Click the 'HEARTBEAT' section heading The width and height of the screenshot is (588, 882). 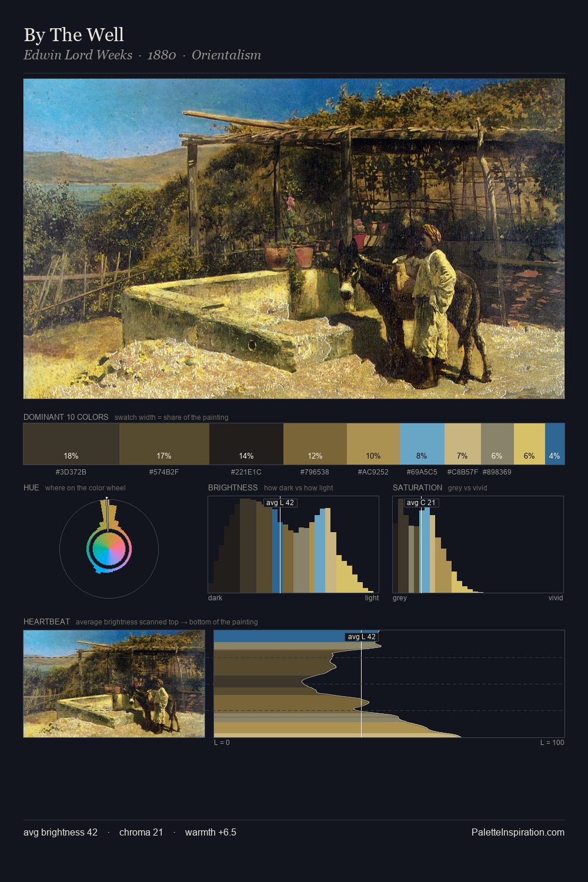click(46, 622)
